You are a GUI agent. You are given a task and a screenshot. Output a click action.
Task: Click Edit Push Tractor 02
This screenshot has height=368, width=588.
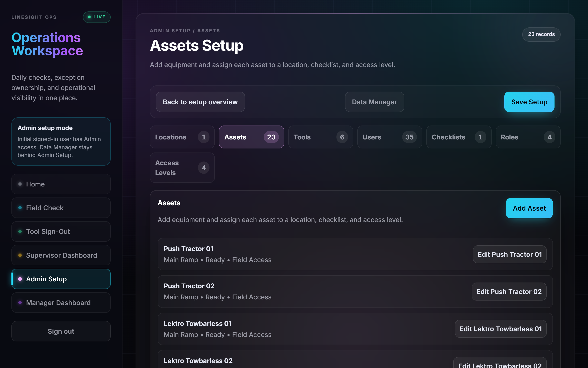click(509, 292)
